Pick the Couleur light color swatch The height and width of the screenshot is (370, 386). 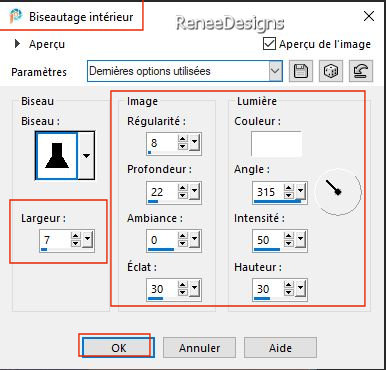pyautogui.click(x=276, y=144)
